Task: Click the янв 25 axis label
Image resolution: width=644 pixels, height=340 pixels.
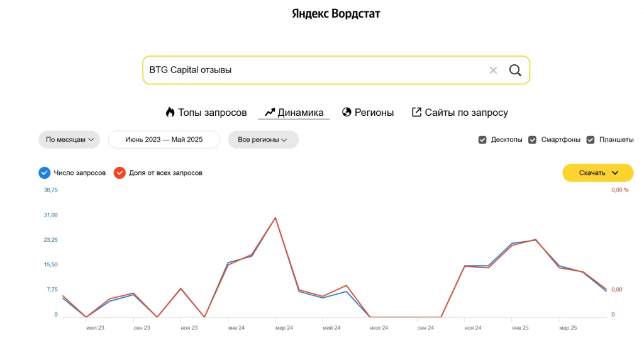Action: [520, 327]
